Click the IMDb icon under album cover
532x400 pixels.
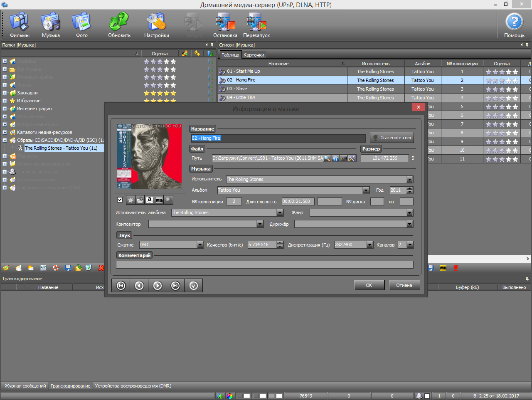coord(159,200)
